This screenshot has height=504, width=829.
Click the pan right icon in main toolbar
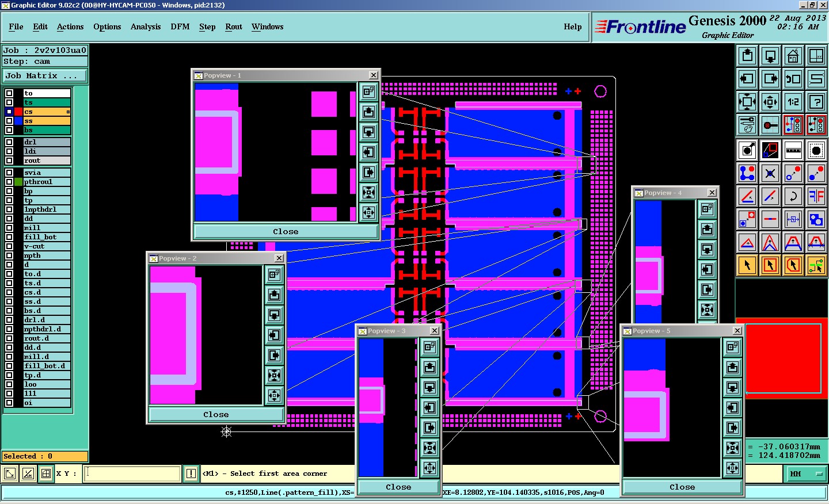[770, 79]
